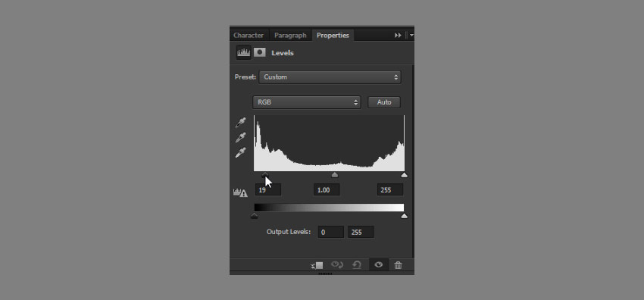Screen dimensions: 644x300
Task: Switch to the Character tab
Action: pyautogui.click(x=249, y=36)
